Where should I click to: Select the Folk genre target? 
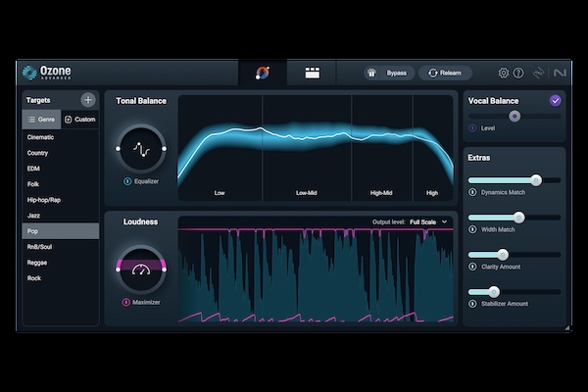pyautogui.click(x=61, y=184)
